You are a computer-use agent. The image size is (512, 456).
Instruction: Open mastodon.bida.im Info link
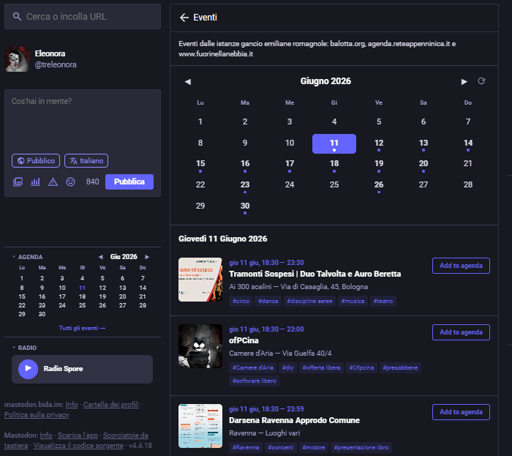[x=72, y=405]
